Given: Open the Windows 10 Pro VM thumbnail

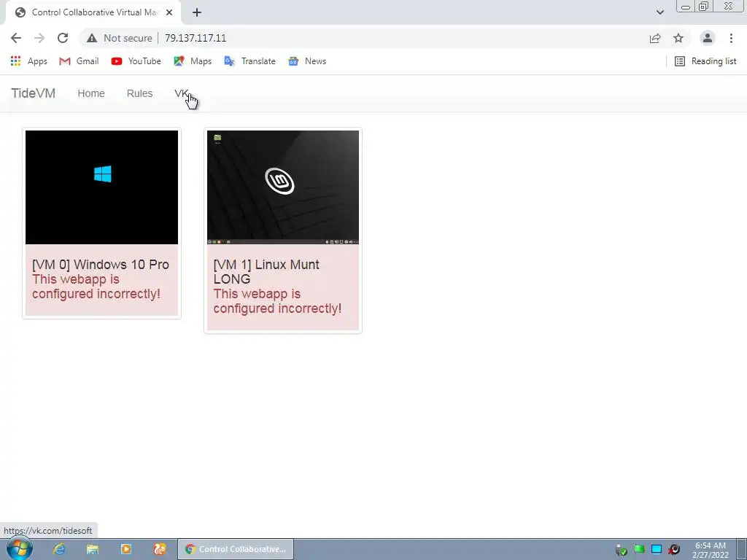Looking at the screenshot, I should click(x=101, y=187).
